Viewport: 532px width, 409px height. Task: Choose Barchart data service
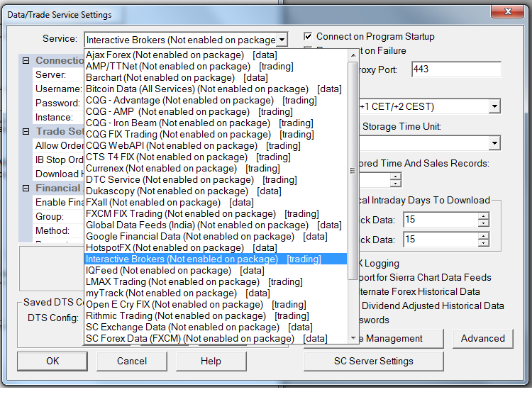click(216, 78)
